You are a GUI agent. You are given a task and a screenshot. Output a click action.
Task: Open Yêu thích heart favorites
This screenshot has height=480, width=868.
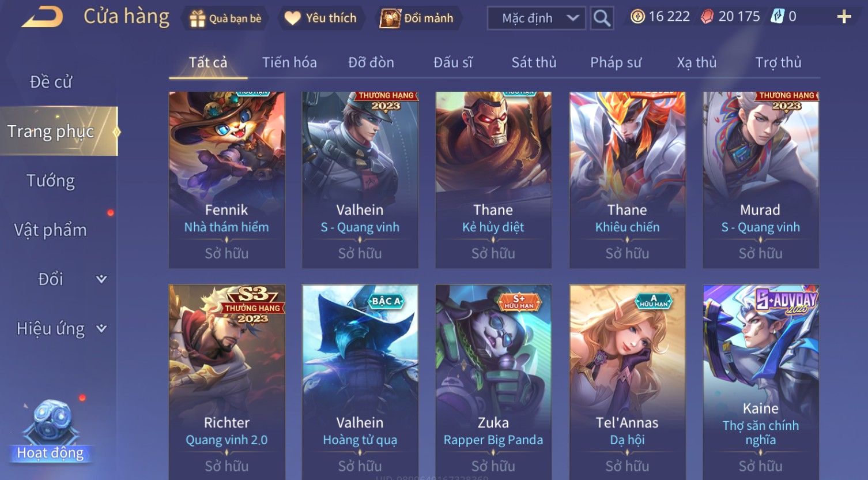tap(320, 18)
